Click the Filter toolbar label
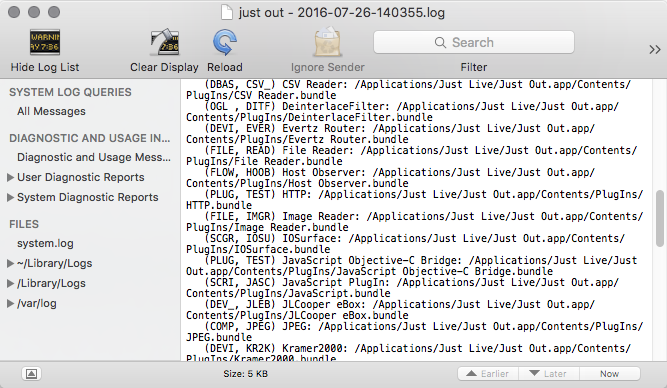This screenshot has width=667, height=388. pyautogui.click(x=473, y=67)
